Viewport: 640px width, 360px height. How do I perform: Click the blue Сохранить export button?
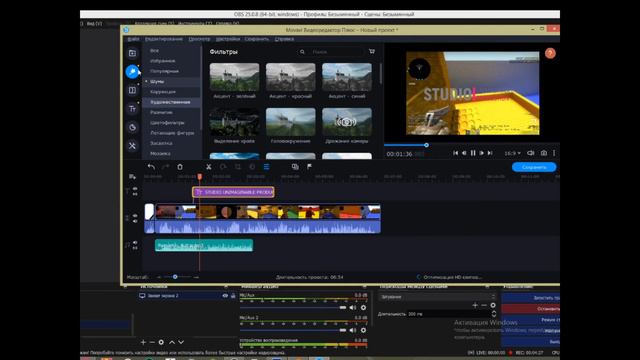click(x=534, y=167)
